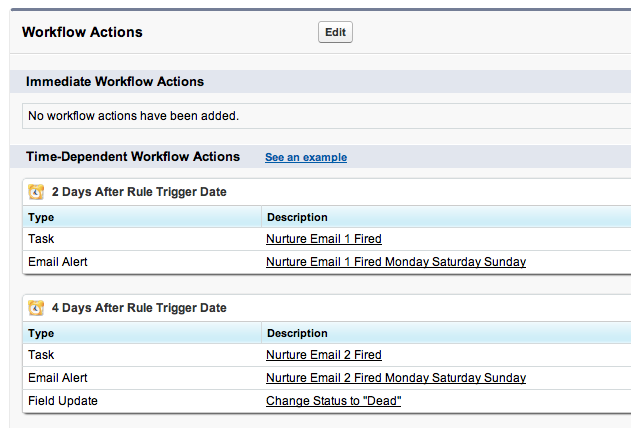Click the No workflow actions have been added message
The image size is (631, 428).
click(x=133, y=116)
